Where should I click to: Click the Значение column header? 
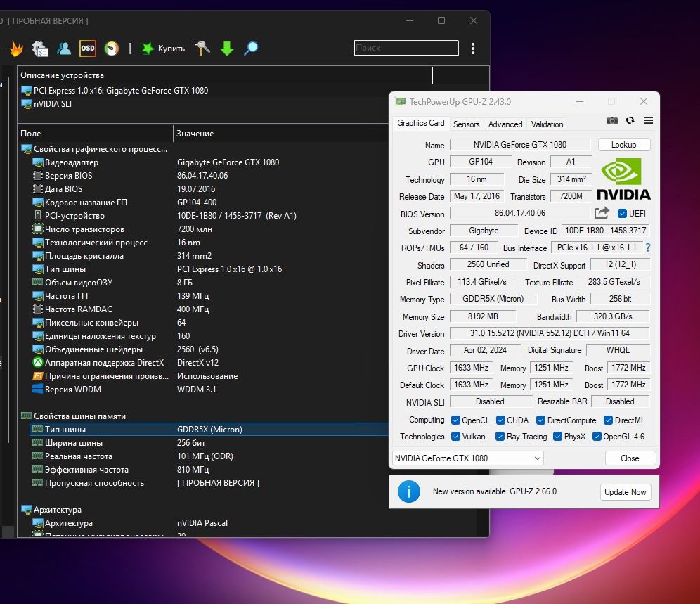(x=281, y=133)
